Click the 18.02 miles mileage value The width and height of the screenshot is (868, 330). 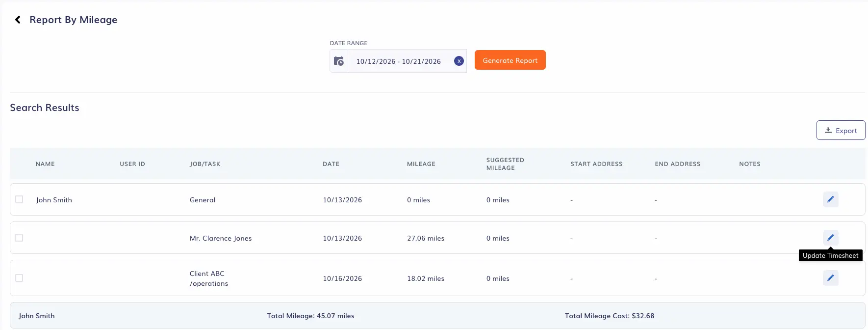pyautogui.click(x=426, y=278)
